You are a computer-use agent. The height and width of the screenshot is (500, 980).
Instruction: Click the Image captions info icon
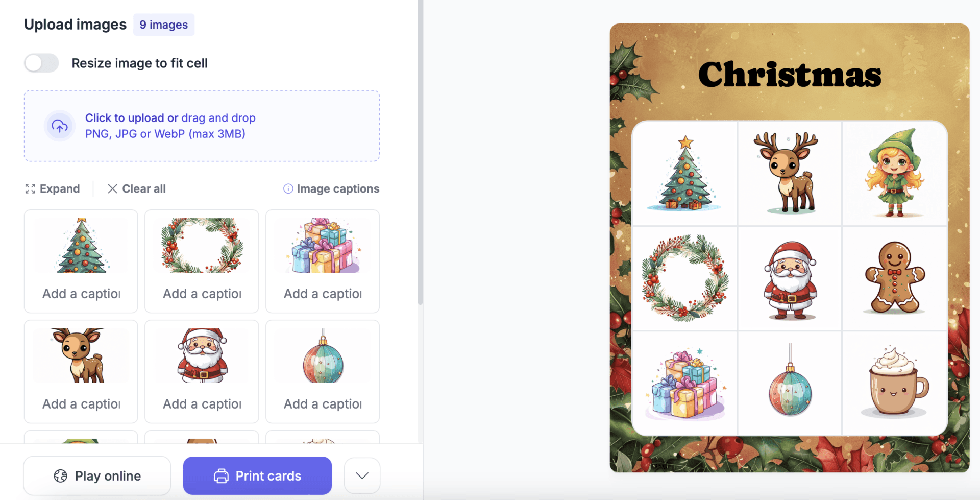288,189
